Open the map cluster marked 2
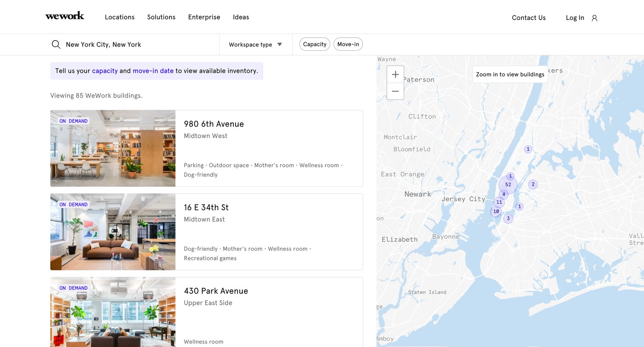Viewport: 644px width, 347px height. 533,185
